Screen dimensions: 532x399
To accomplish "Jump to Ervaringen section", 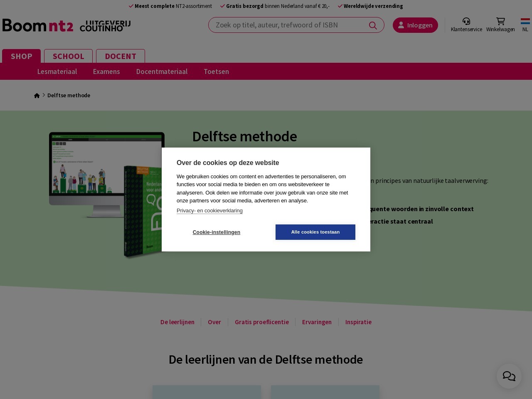I will [x=317, y=322].
